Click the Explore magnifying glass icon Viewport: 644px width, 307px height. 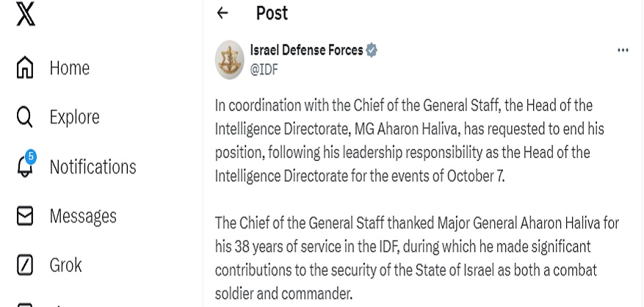tap(25, 118)
